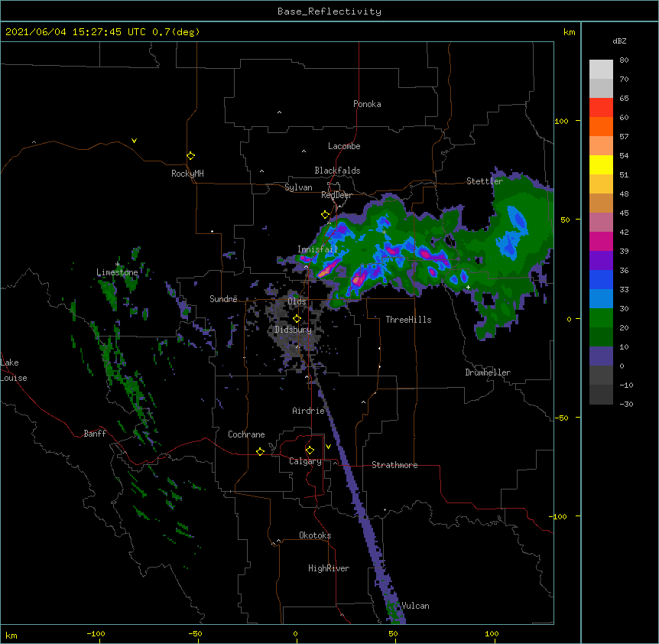Select the Lacombe city label
Image resolution: width=659 pixels, height=644 pixels.
(x=344, y=146)
